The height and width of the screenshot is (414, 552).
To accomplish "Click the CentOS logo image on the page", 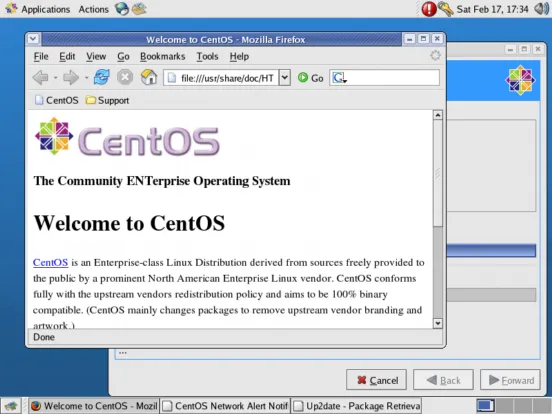I will pyautogui.click(x=127, y=137).
